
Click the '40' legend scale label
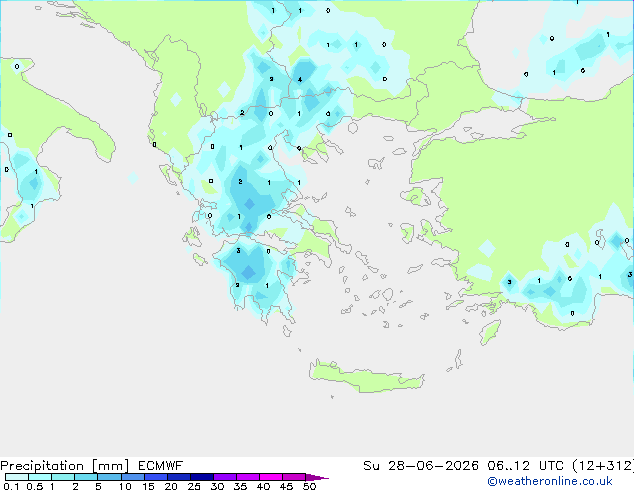[263, 486]
